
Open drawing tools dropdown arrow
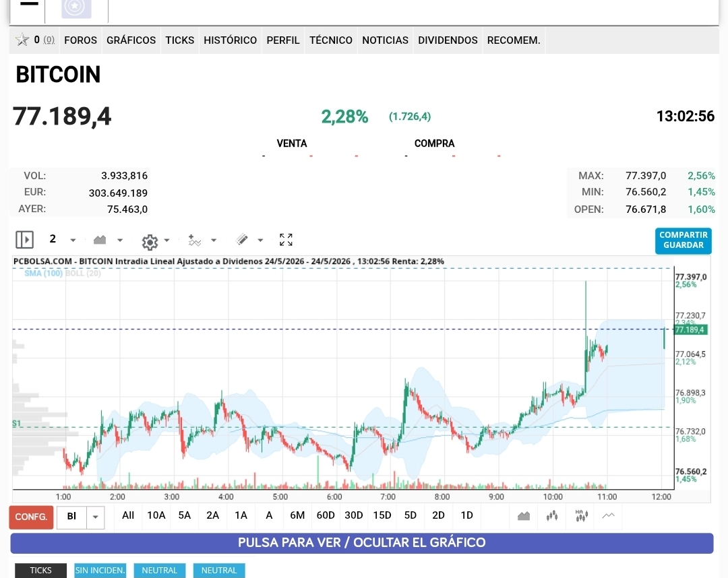(x=260, y=240)
